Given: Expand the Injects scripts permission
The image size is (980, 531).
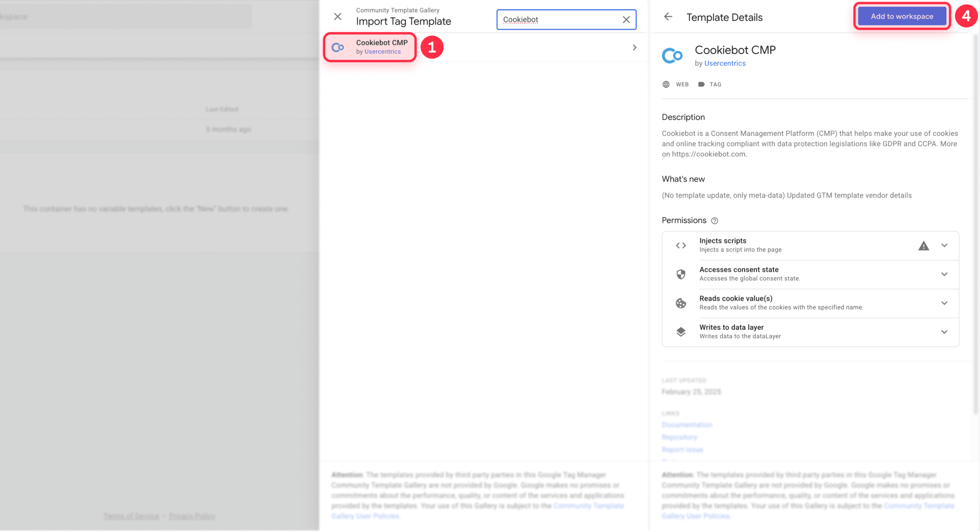Looking at the screenshot, I should coord(944,246).
